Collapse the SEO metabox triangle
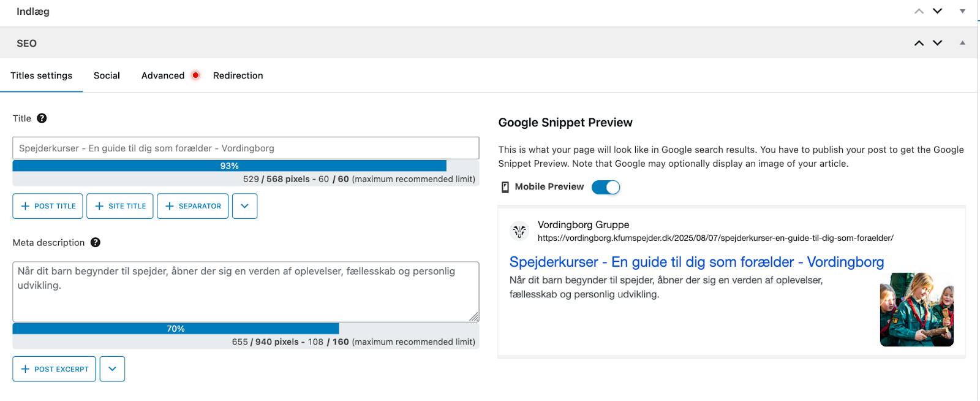980x401 pixels. [962, 43]
